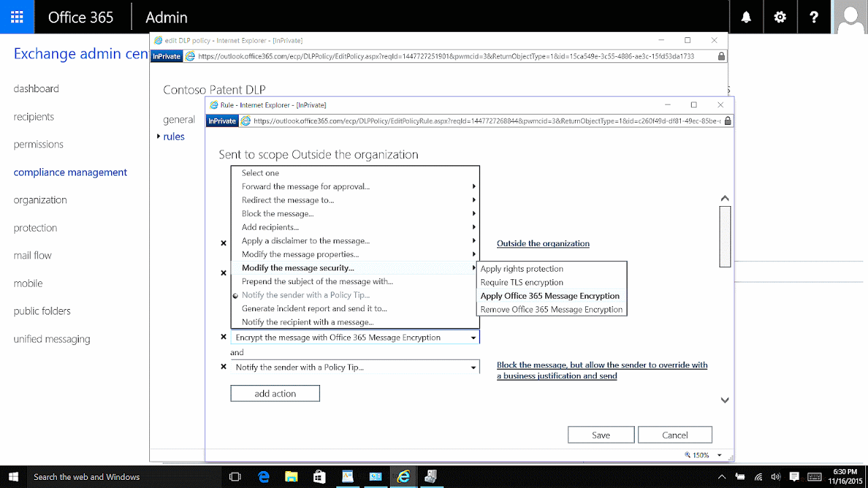
Task: Open the user profile avatar
Action: point(850,17)
